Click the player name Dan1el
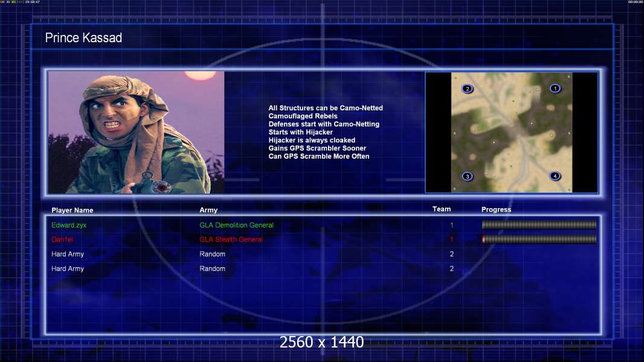Image resolution: width=644 pixels, height=362 pixels. (x=62, y=240)
